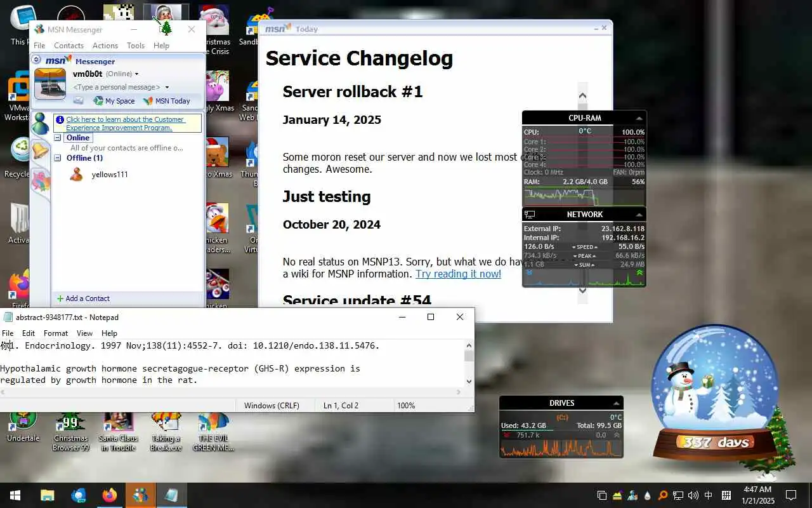Viewport: 812px width, 508px height.
Task: Click Notepad's vertical scrollbar down arrow
Action: 469,382
